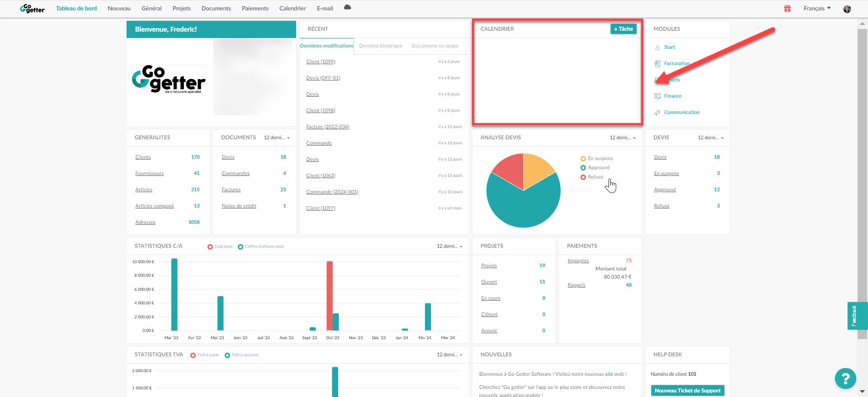This screenshot has width=868, height=397.
Task: Open the Clôturé projects link
Action: 489,315
